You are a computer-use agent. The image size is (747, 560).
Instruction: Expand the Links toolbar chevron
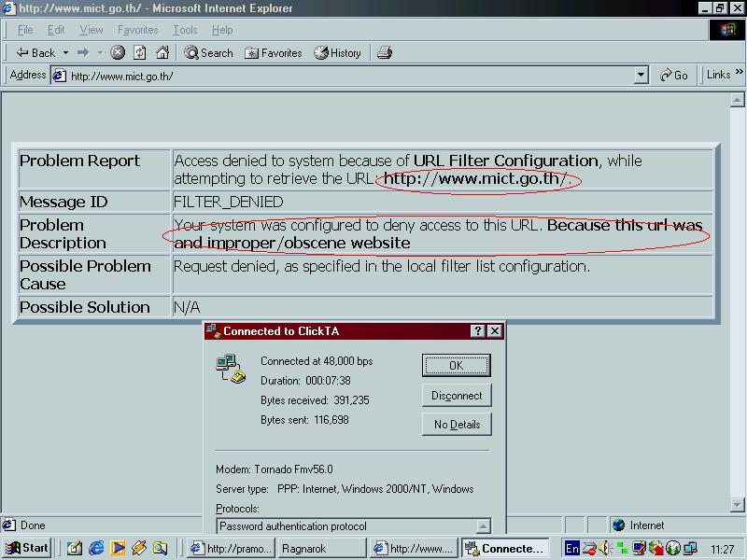tap(739, 72)
